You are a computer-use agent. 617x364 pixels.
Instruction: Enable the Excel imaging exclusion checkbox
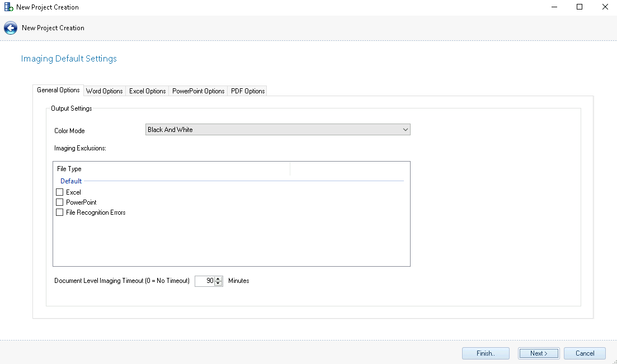tap(60, 192)
